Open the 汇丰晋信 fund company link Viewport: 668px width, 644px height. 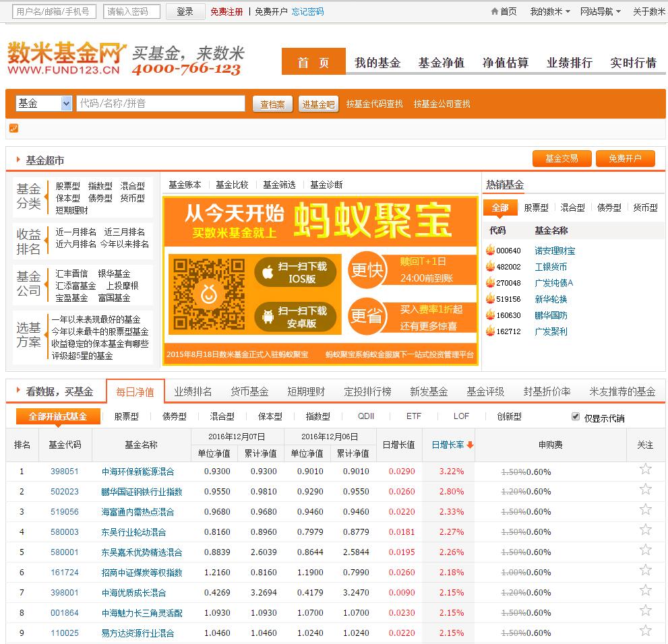coord(71,273)
